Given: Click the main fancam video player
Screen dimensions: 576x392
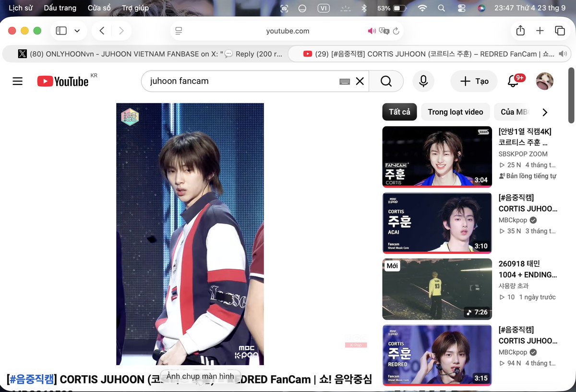Looking at the screenshot, I should (x=190, y=234).
